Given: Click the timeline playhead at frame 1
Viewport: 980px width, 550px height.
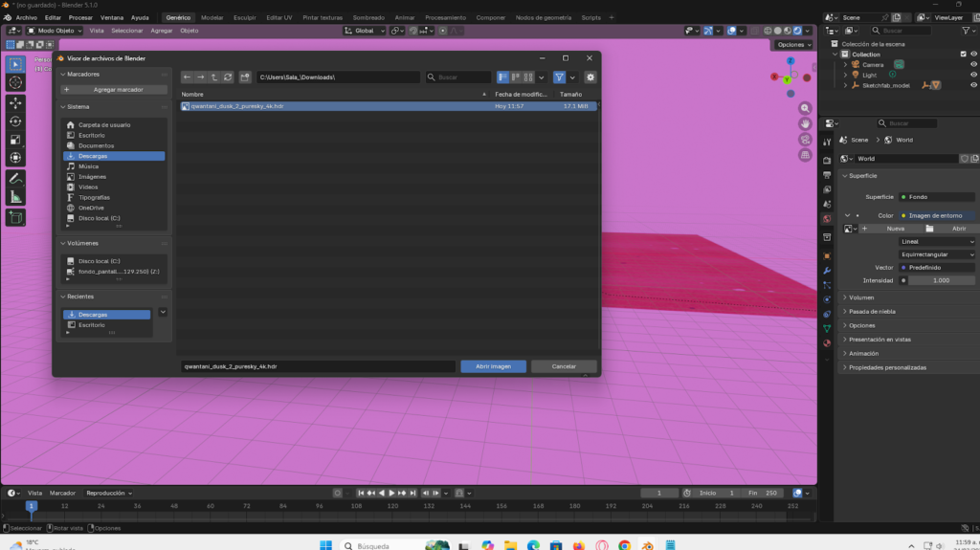Looking at the screenshot, I should [x=32, y=506].
